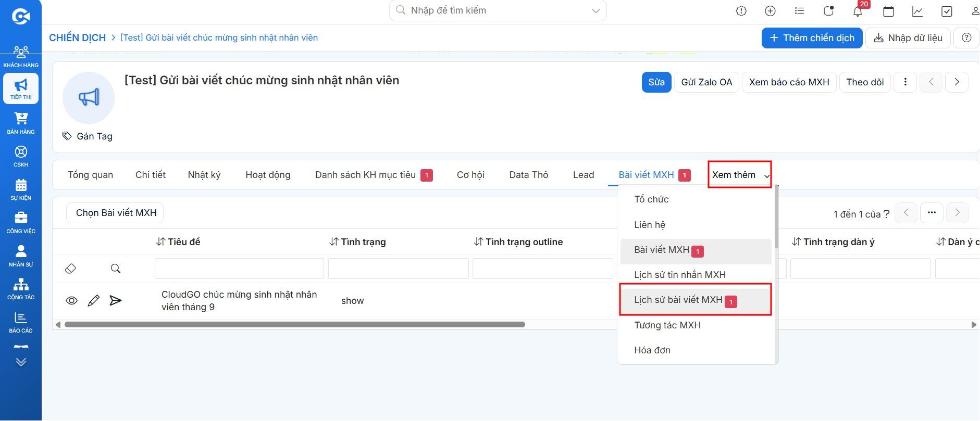Screen dimensions: 980x421
Task: Go to next campaign record
Action: click(957, 82)
